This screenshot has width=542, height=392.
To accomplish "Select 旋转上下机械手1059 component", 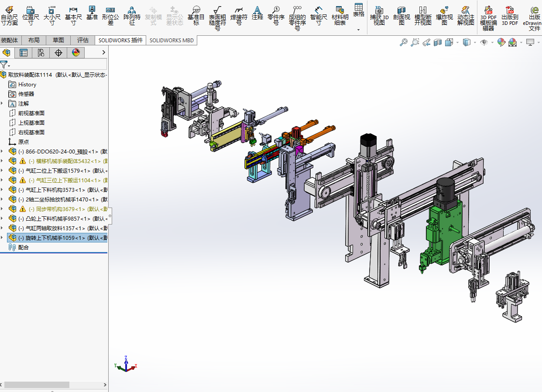I will [57, 238].
